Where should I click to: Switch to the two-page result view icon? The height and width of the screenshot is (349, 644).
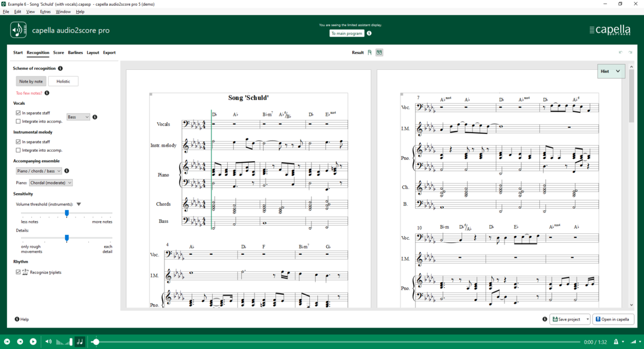click(x=379, y=52)
